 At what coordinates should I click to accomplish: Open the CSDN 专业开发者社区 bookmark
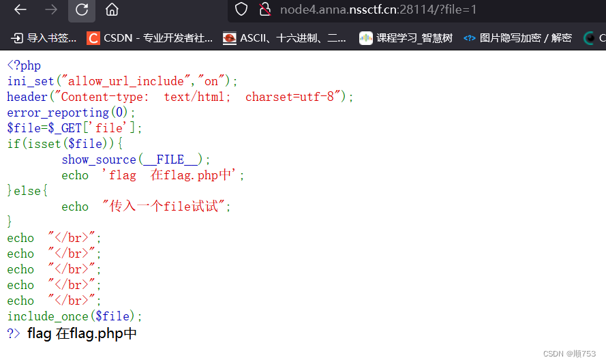[149, 38]
